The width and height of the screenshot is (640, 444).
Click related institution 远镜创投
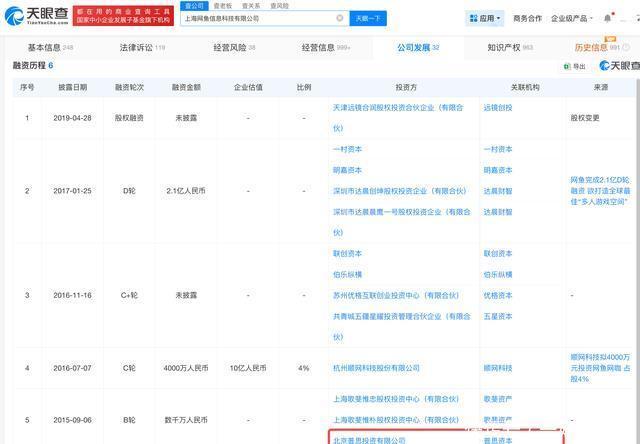pos(496,107)
